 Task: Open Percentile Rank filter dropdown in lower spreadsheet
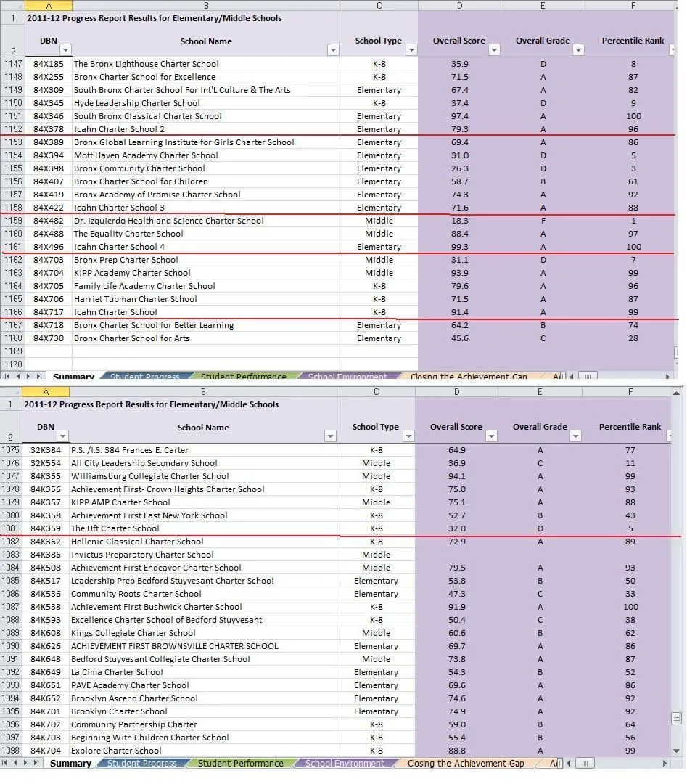coord(670,436)
